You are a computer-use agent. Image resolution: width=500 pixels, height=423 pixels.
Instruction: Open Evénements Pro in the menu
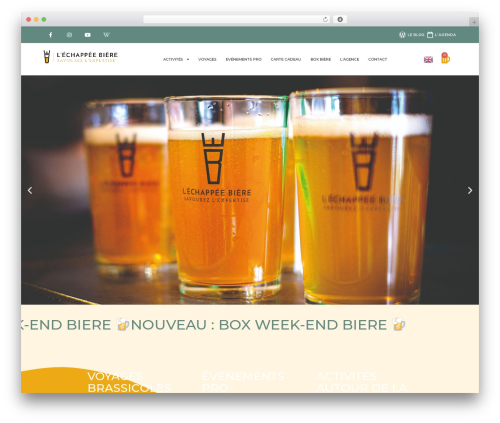point(244,59)
